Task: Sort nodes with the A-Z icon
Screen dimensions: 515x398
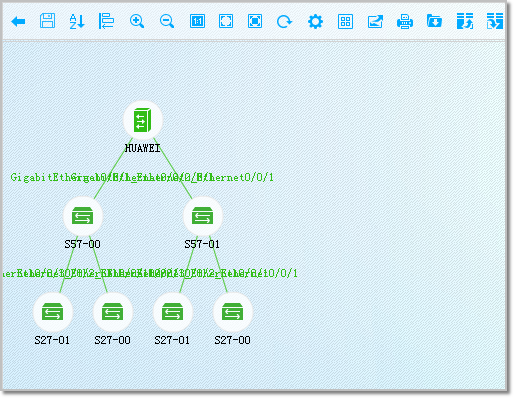Action: click(x=77, y=22)
